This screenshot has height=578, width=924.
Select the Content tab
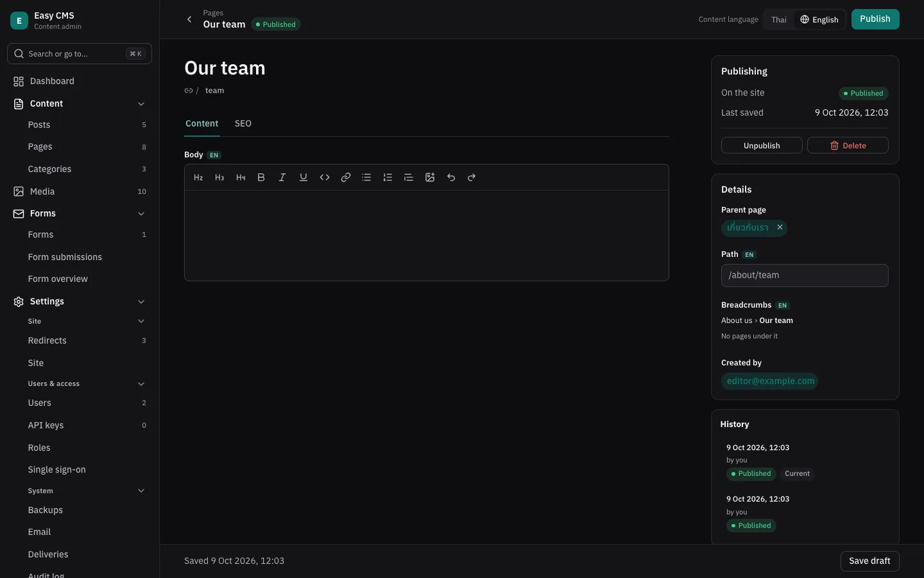pos(202,123)
